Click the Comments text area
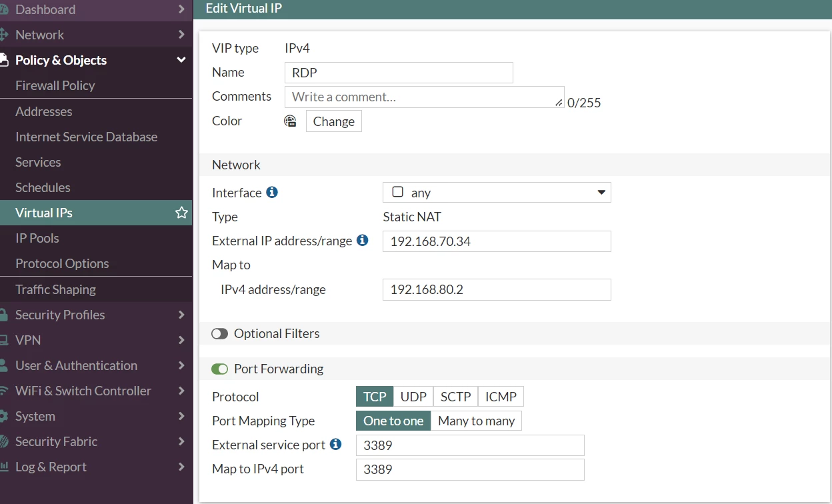The height and width of the screenshot is (504, 832). pos(425,97)
